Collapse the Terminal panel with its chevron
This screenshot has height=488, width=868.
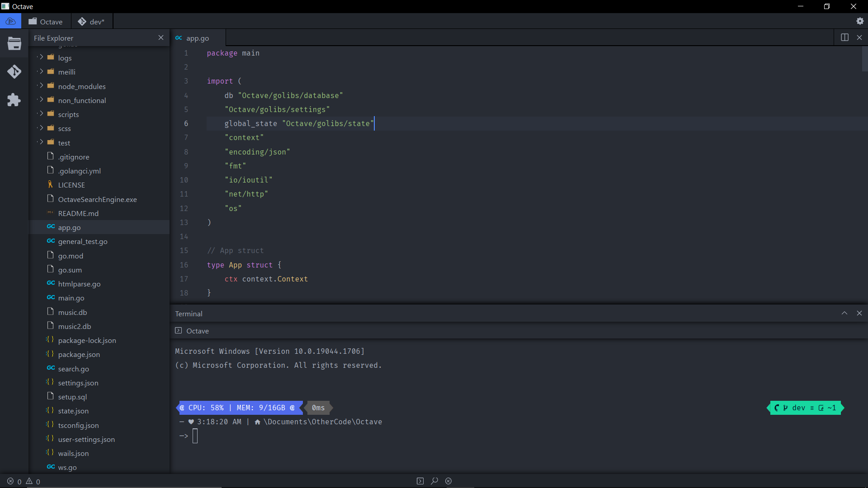pyautogui.click(x=844, y=313)
